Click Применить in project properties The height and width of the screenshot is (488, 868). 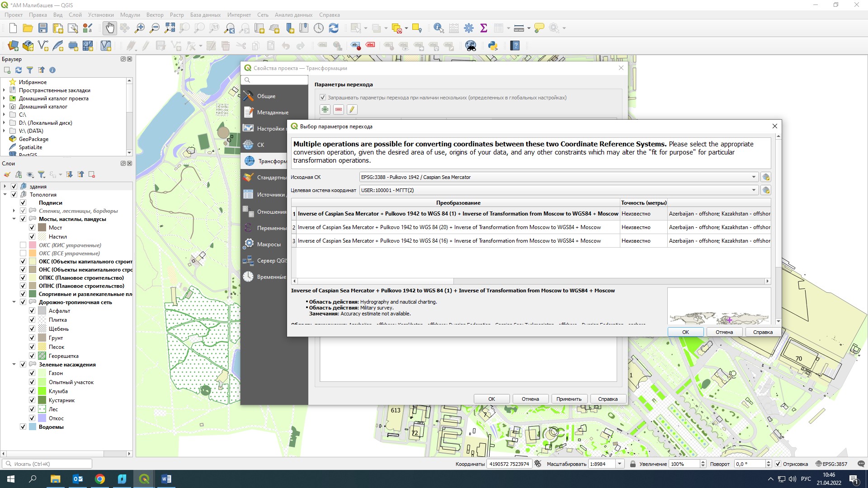point(569,399)
